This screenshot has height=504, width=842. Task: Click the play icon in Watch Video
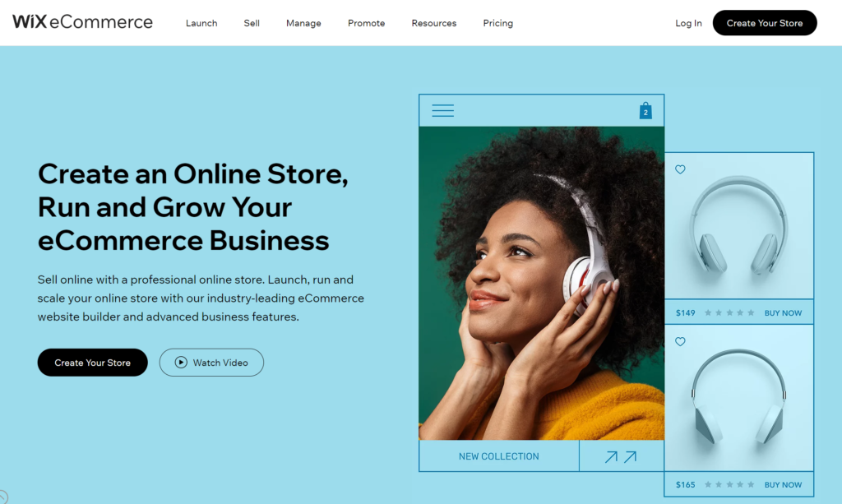point(181,363)
